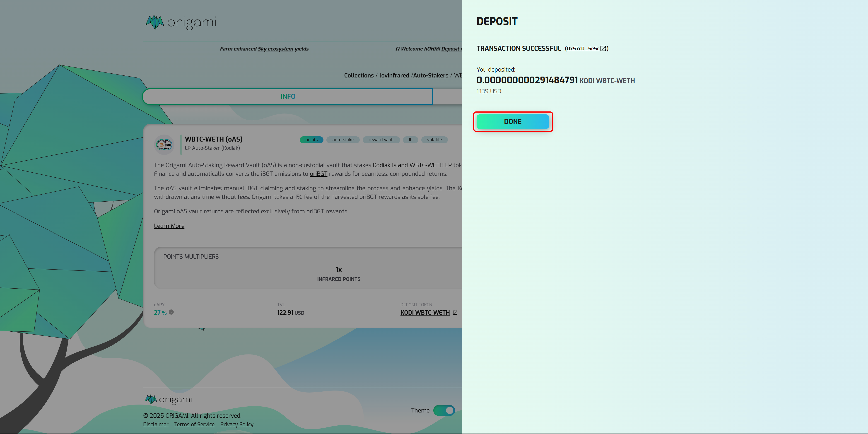The image size is (868, 434).
Task: Open Kodiak Island WBTC-WETH LP link
Action: pos(412,165)
